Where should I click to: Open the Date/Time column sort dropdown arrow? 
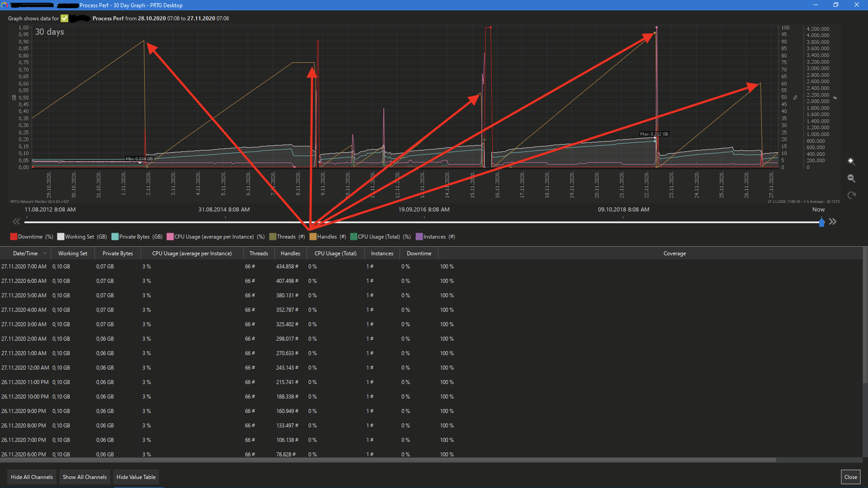pyautogui.click(x=45, y=253)
